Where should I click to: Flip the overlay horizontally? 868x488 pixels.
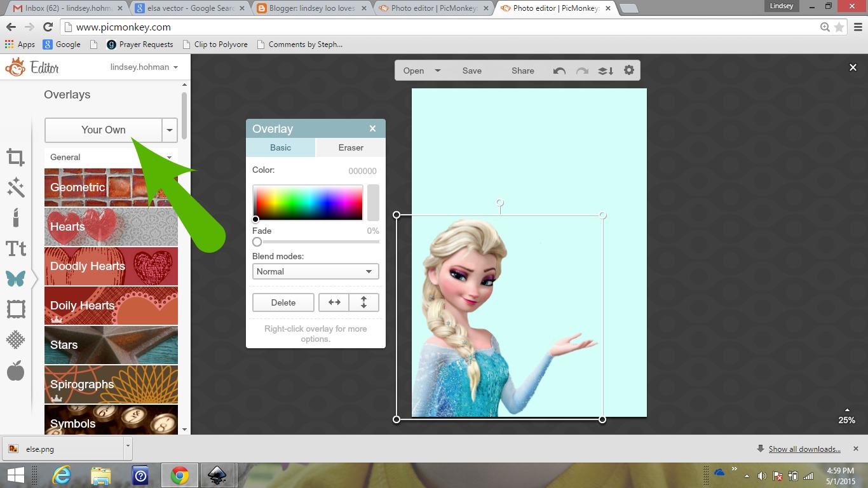334,302
